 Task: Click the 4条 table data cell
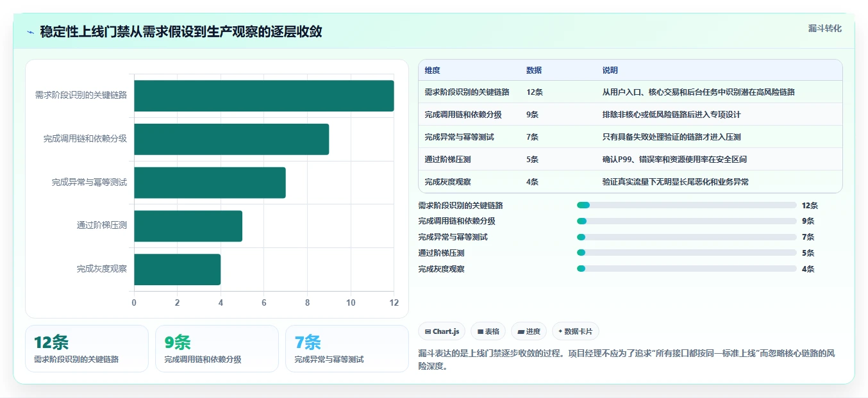point(532,182)
